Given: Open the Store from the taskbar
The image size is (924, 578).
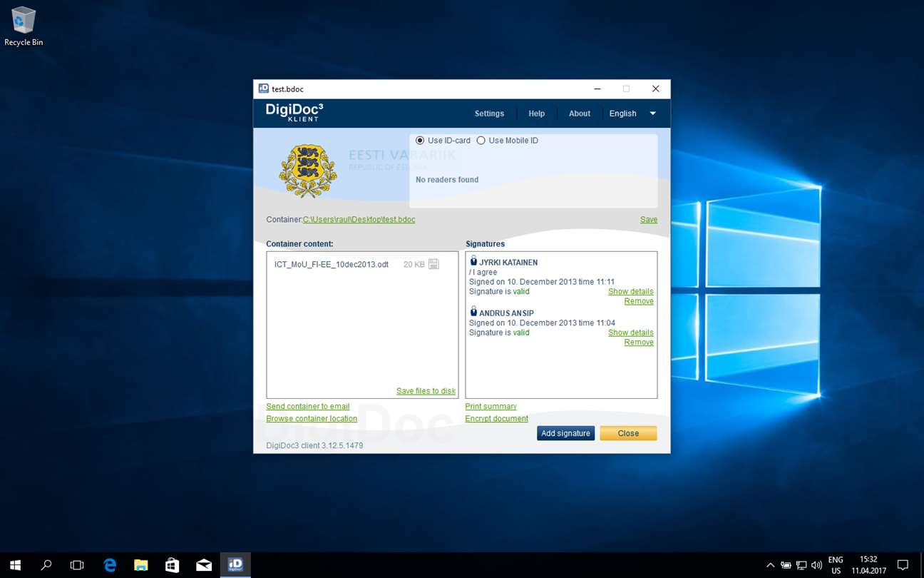Looking at the screenshot, I should (x=173, y=565).
